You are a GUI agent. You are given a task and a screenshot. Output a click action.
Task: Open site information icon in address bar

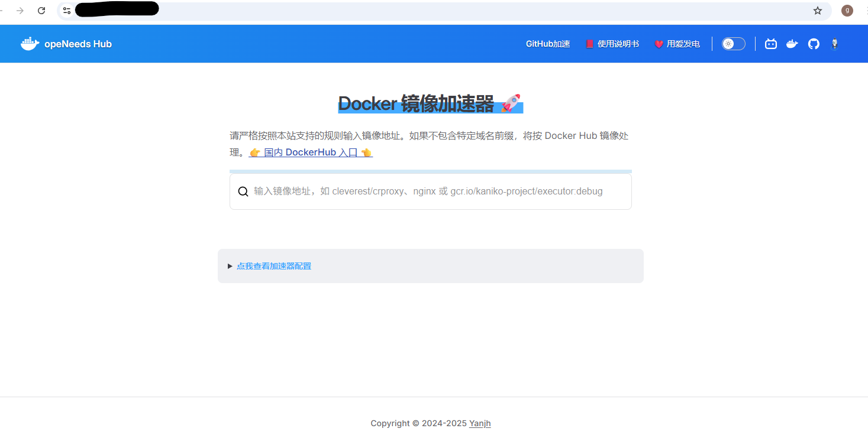click(x=67, y=11)
